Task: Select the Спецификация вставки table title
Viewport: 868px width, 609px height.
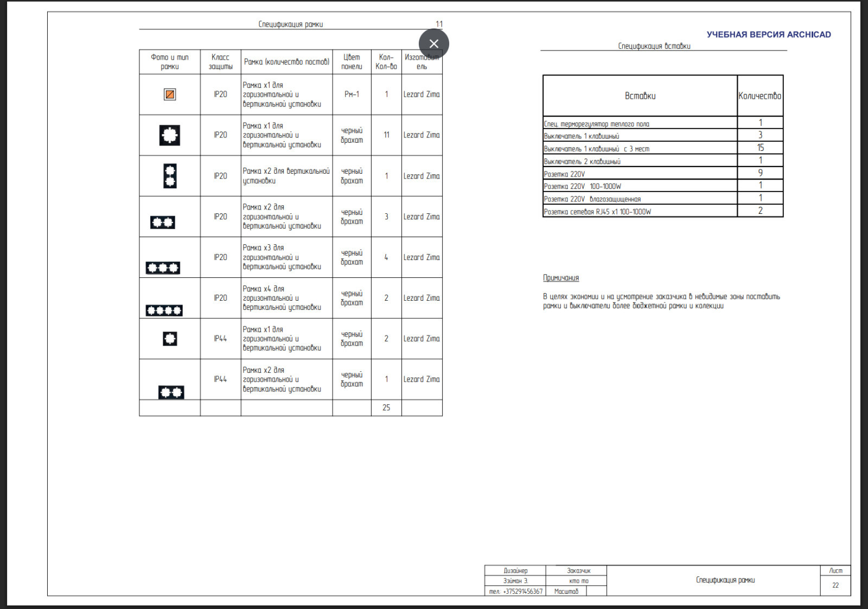Action: click(x=654, y=46)
